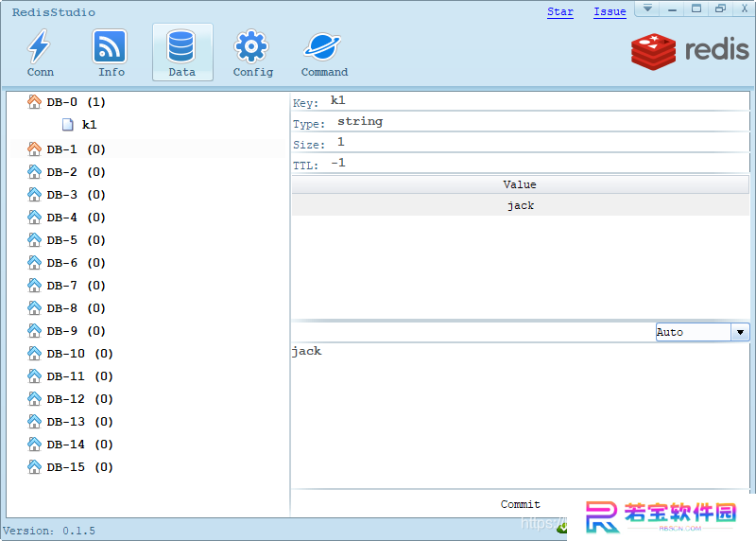Click the jack value editor text area
This screenshot has height=541, width=756.
pos(521,415)
